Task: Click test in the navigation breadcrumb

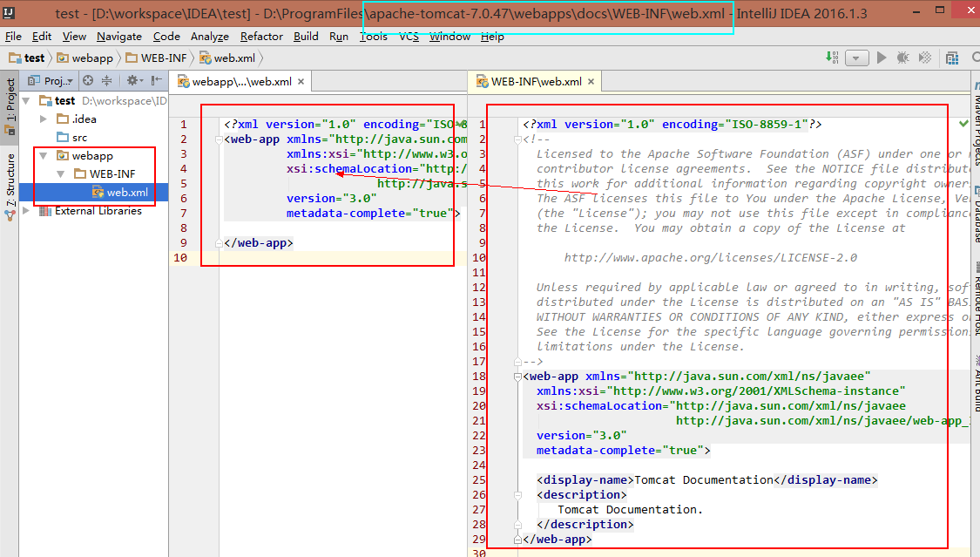Action: tap(27, 58)
